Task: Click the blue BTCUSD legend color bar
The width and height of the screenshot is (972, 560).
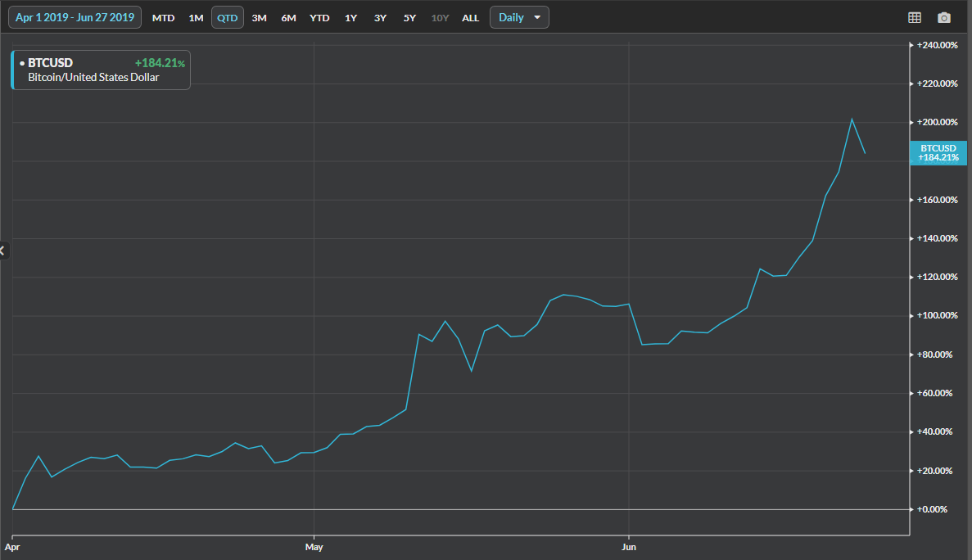Action: click(x=12, y=70)
